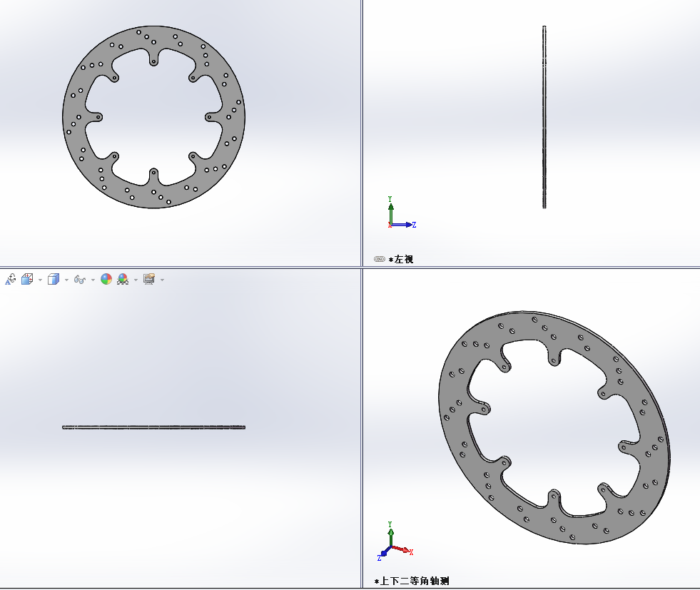
Task: Click the Hide/Show Items glasses icon
Action: [80, 280]
